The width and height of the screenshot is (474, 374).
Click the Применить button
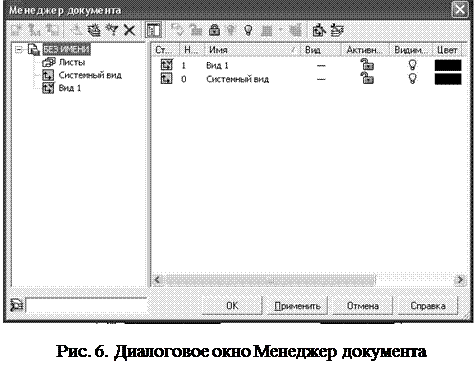point(297,306)
